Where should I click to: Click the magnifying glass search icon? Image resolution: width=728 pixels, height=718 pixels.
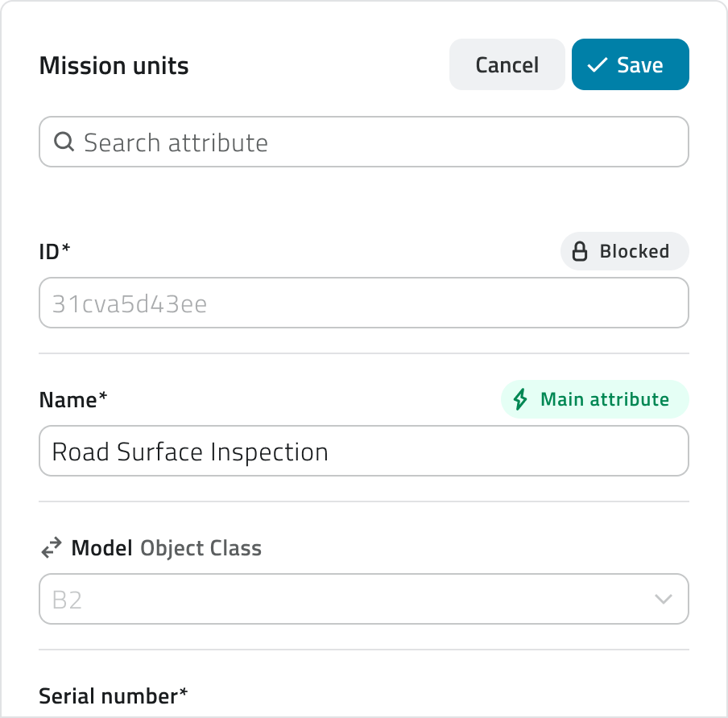point(64,142)
